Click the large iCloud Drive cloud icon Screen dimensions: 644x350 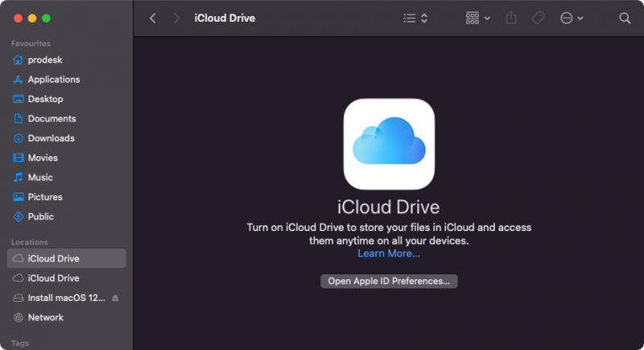click(389, 144)
